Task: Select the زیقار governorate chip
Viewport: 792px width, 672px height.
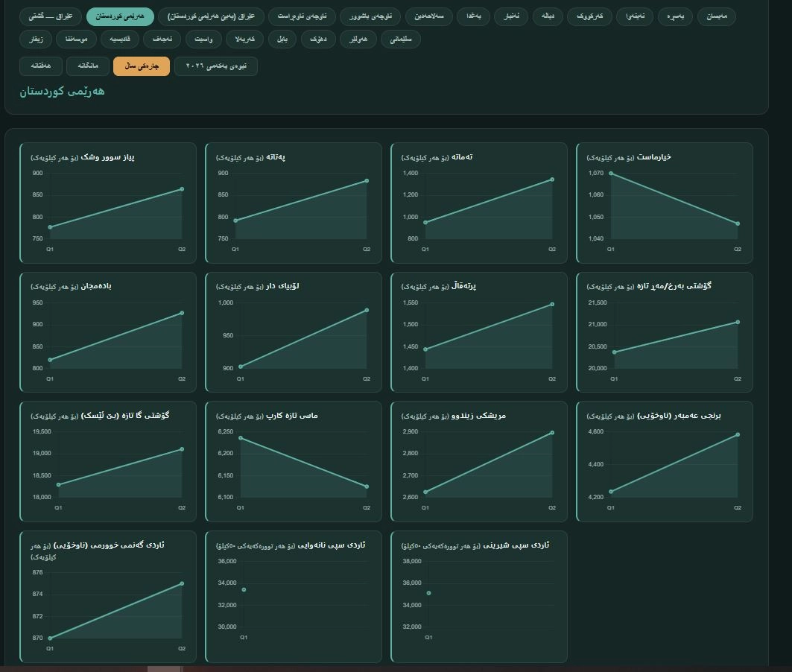Action: [x=36, y=39]
